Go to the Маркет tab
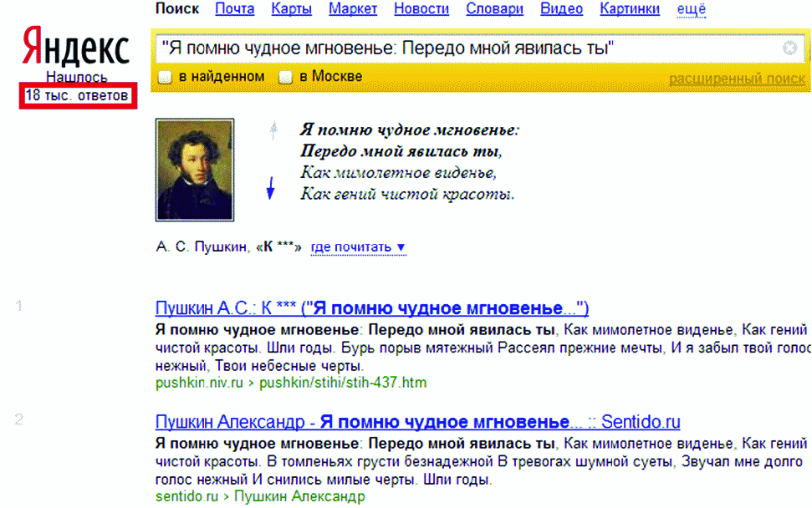812x508 pixels. [x=352, y=9]
